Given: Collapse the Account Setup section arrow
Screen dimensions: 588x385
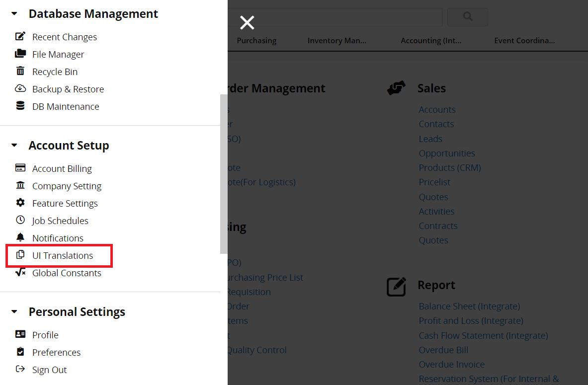Looking at the screenshot, I should [14, 145].
